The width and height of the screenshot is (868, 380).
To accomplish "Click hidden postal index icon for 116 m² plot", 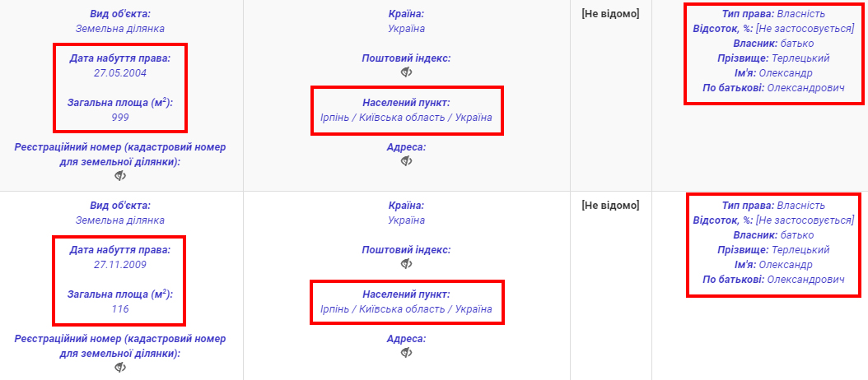I will click(x=406, y=264).
